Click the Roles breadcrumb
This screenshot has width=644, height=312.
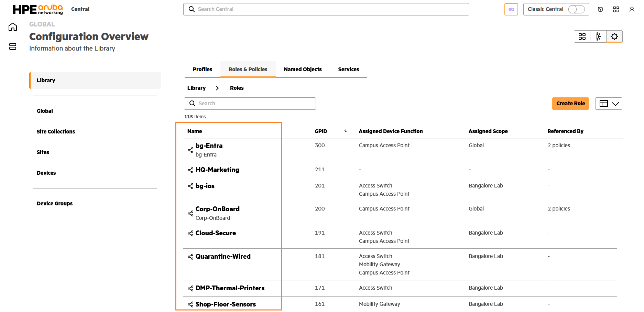pos(237,88)
